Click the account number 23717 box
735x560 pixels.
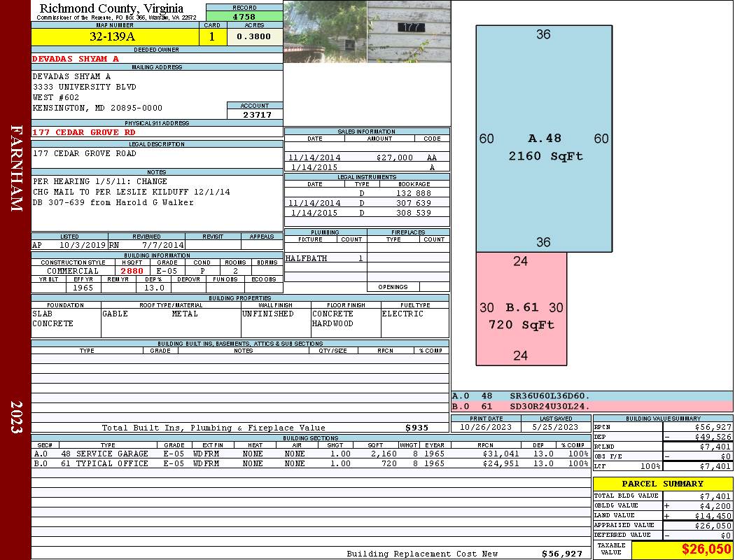click(255, 115)
